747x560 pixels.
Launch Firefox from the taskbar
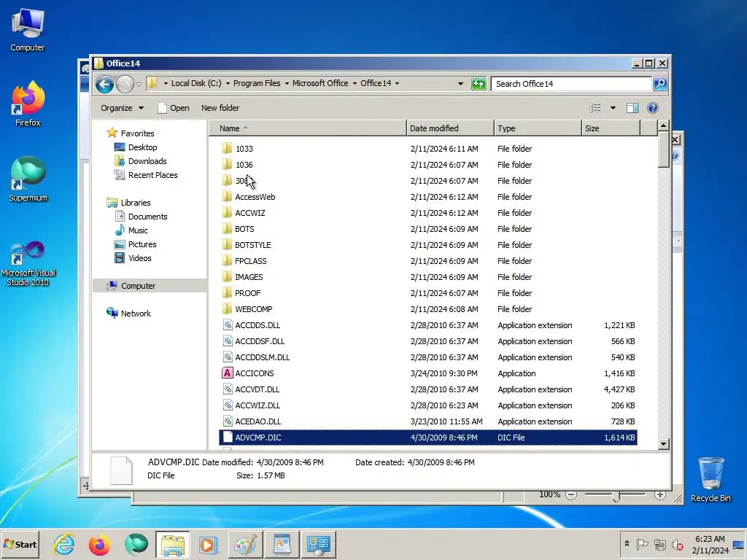(x=99, y=544)
